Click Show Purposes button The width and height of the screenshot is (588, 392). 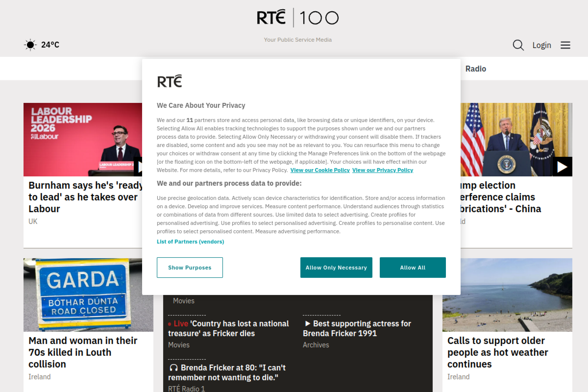tap(190, 267)
